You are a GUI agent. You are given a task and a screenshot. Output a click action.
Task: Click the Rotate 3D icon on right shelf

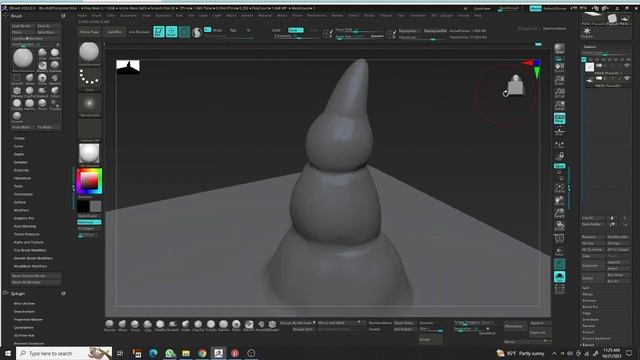559,225
